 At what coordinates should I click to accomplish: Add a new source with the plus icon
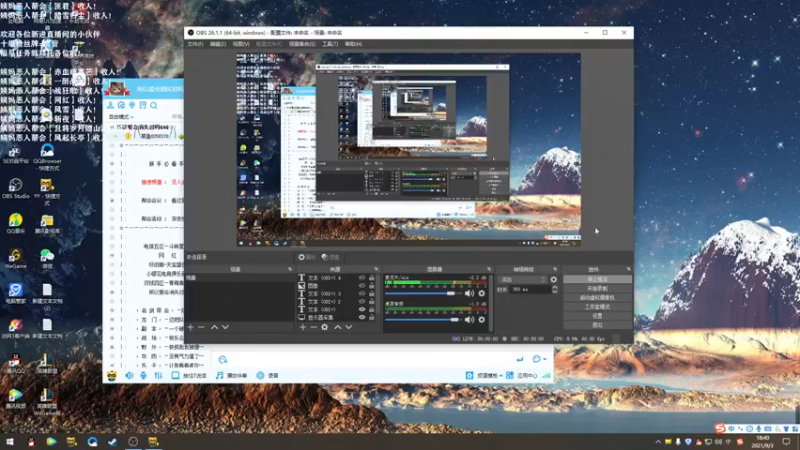coord(303,327)
